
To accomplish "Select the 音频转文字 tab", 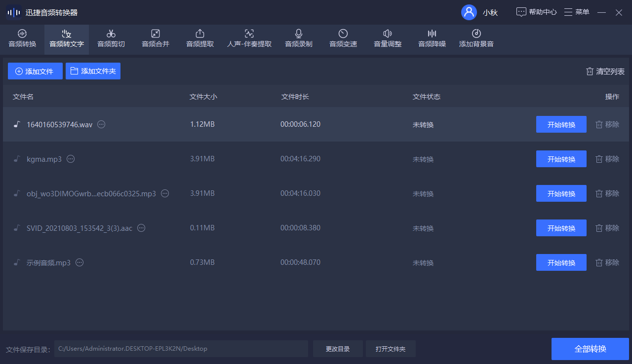I will pos(67,38).
